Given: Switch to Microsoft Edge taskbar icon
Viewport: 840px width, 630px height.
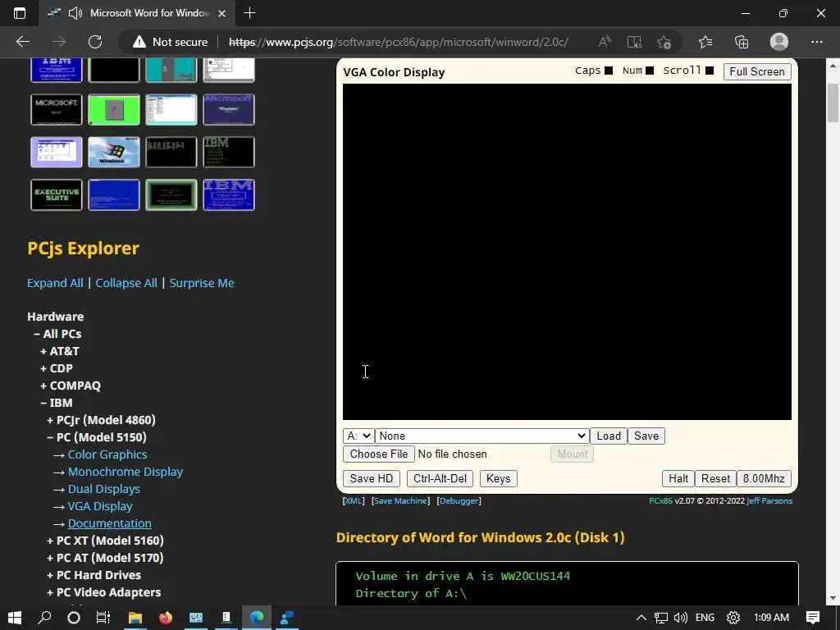Looking at the screenshot, I should click(257, 618).
